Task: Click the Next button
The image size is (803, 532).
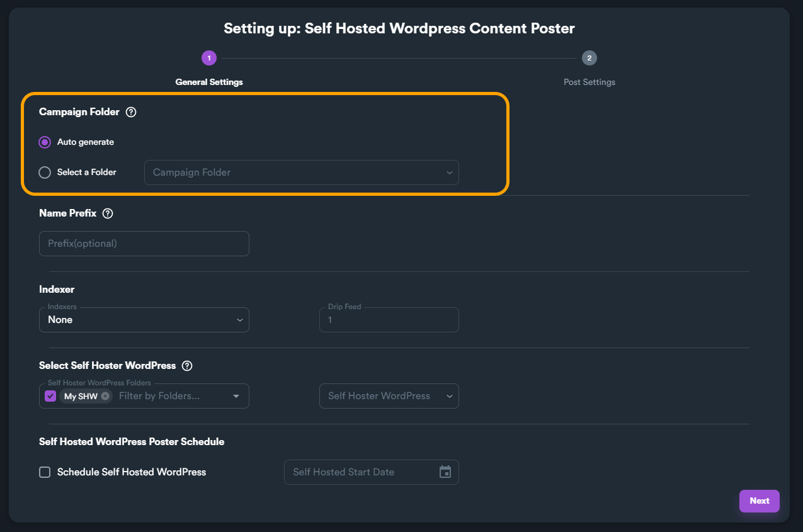Action: click(x=759, y=501)
